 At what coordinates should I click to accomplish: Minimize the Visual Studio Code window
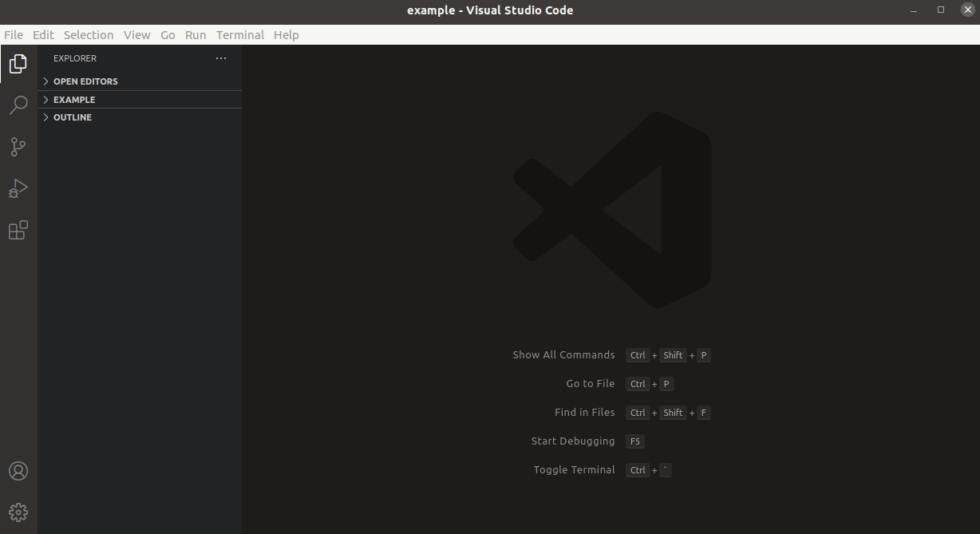coord(914,10)
